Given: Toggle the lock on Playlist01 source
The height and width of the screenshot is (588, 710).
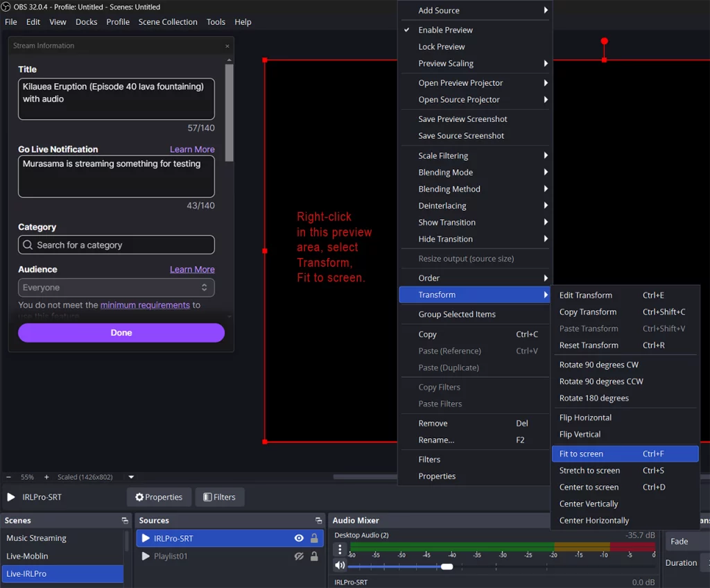Looking at the screenshot, I should tap(314, 556).
